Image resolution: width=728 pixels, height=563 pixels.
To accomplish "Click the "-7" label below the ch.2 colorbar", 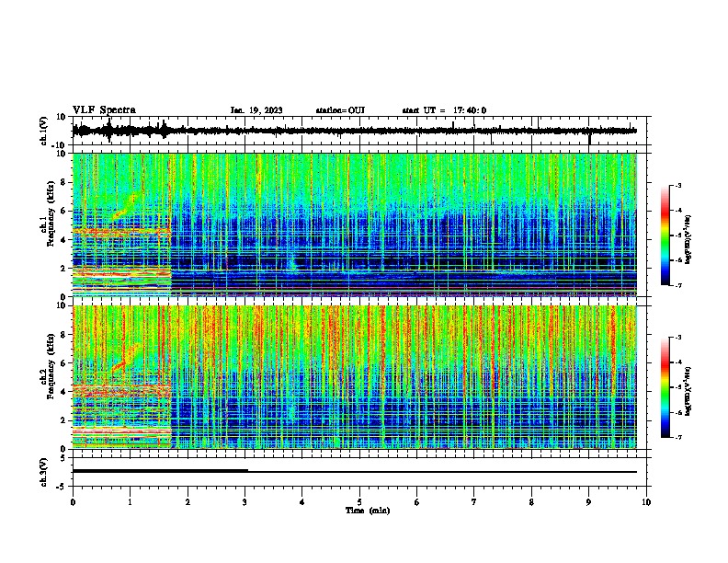I will (x=677, y=438).
